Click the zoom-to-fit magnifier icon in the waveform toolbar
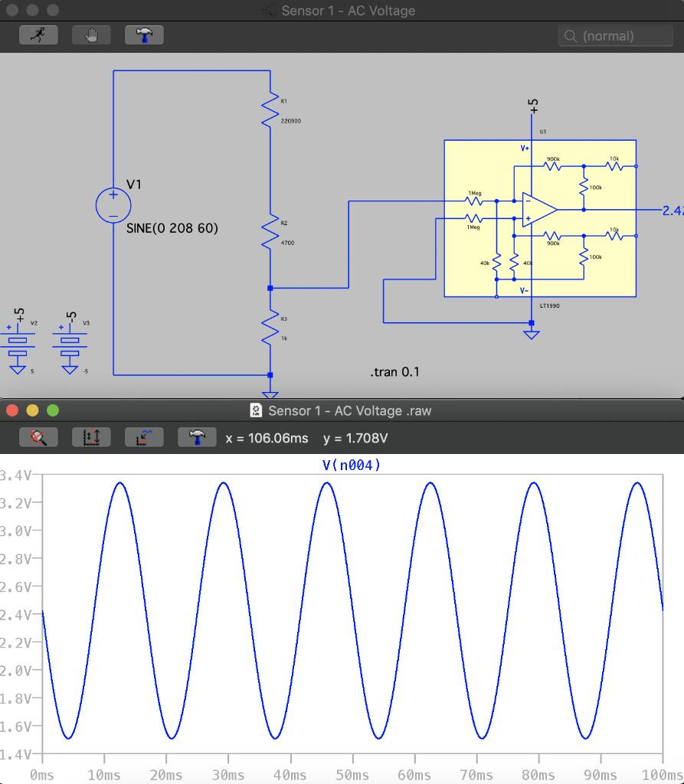 point(38,437)
